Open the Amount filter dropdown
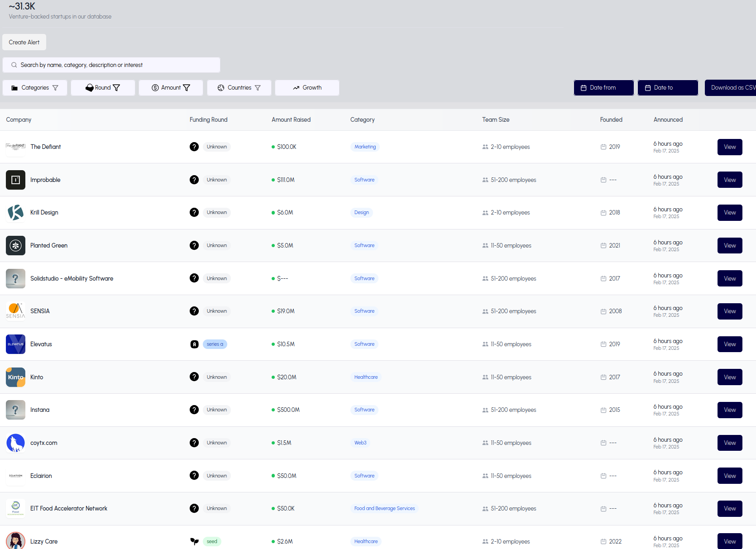The width and height of the screenshot is (756, 549). pos(171,88)
